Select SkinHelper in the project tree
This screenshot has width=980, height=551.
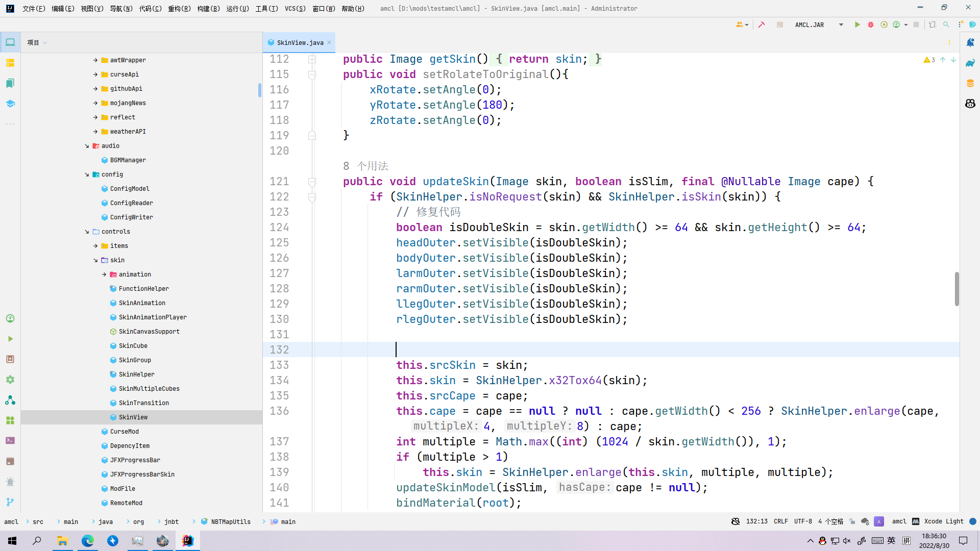(x=138, y=374)
